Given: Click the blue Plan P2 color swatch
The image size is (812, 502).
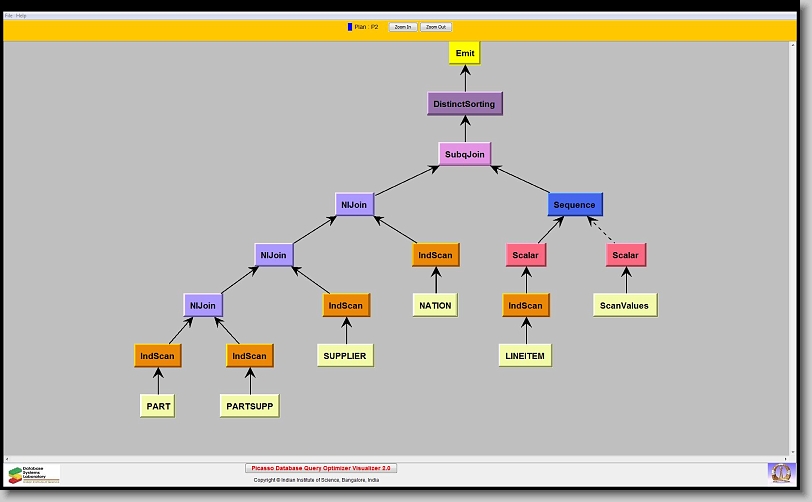Looking at the screenshot, I should (350, 27).
